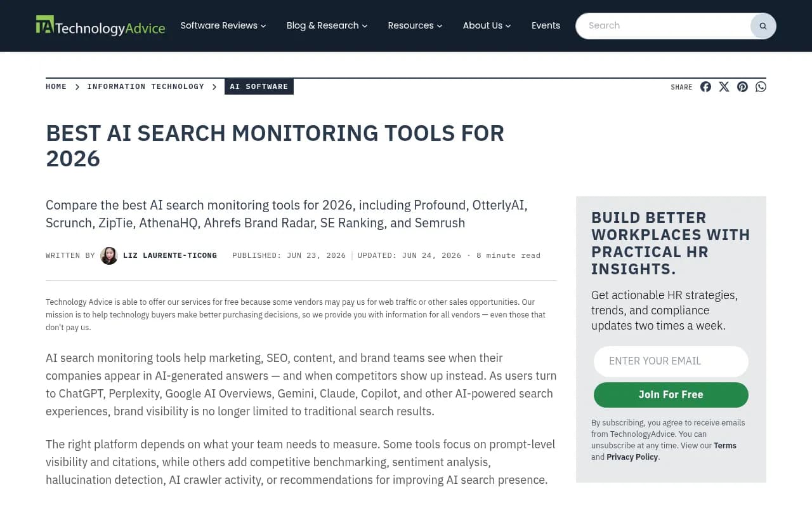Click the search magnifier icon button
Image resolution: width=812 pixels, height=508 pixels.
tap(763, 26)
